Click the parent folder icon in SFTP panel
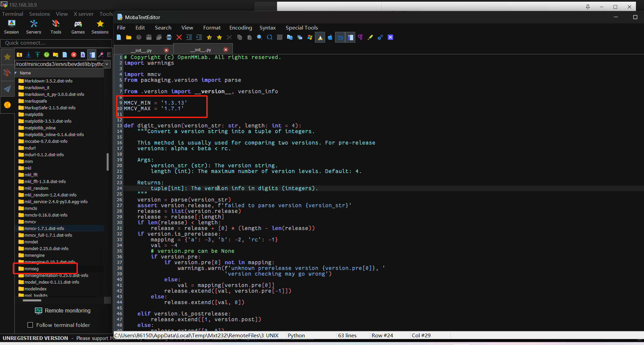Viewport: 644px width, 345px height. click(x=19, y=55)
